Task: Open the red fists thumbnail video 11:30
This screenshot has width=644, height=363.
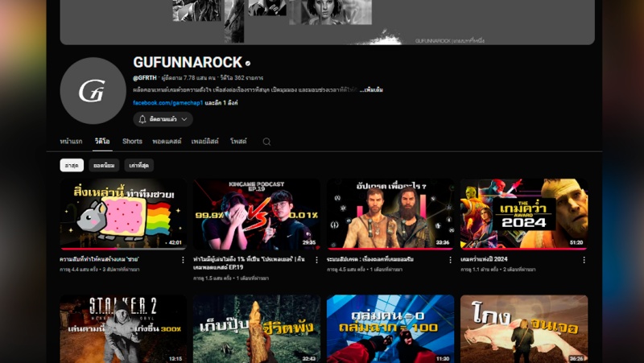Action: tap(390, 329)
